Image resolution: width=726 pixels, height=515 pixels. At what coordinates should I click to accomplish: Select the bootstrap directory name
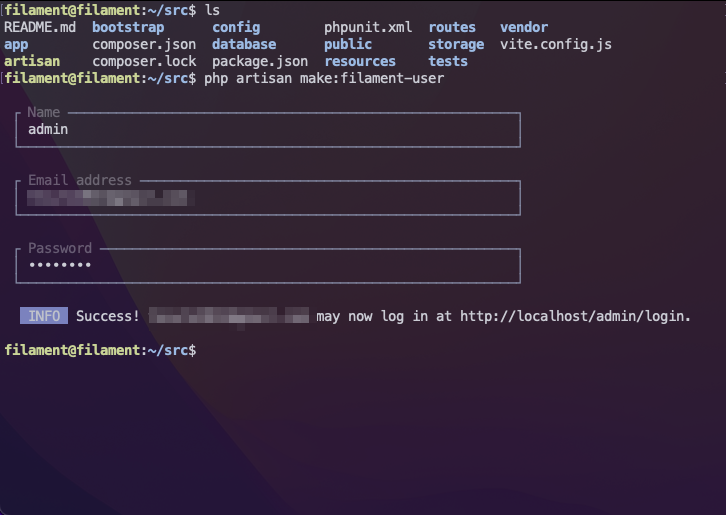[128, 27]
